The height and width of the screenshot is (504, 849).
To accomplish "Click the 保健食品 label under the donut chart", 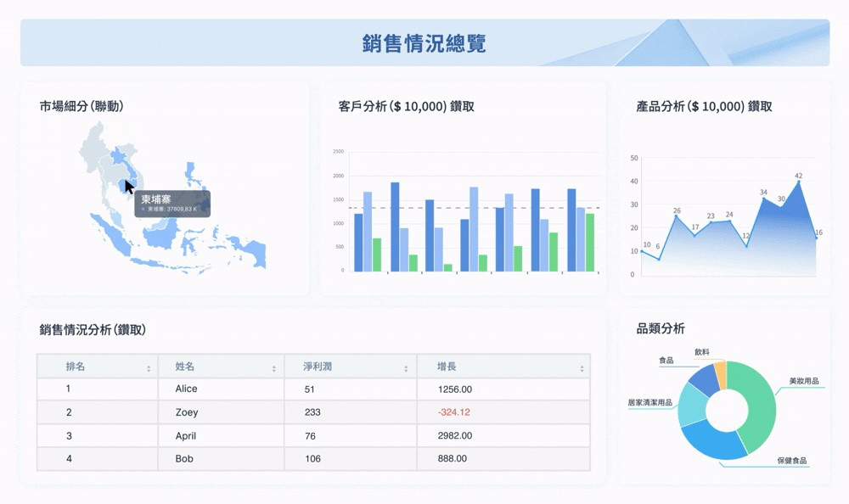I will pyautogui.click(x=791, y=460).
